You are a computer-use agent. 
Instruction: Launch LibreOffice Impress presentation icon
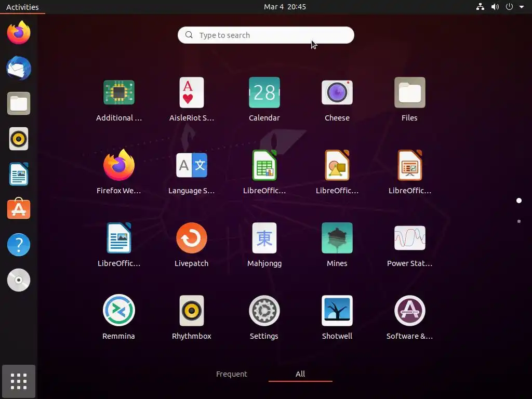click(409, 165)
